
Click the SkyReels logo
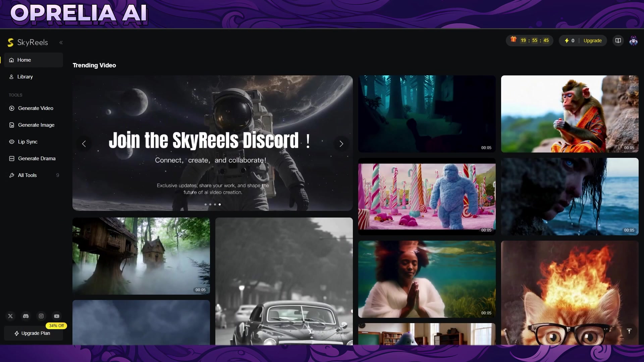(x=28, y=42)
